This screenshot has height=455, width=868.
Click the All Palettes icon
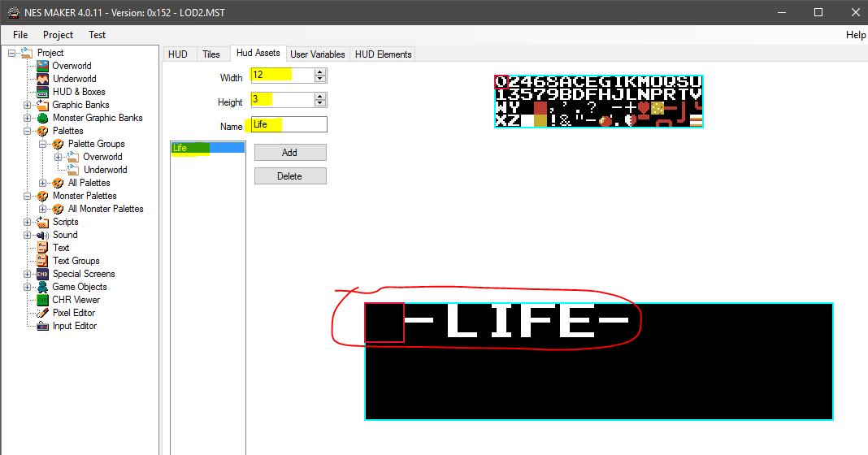[x=59, y=183]
